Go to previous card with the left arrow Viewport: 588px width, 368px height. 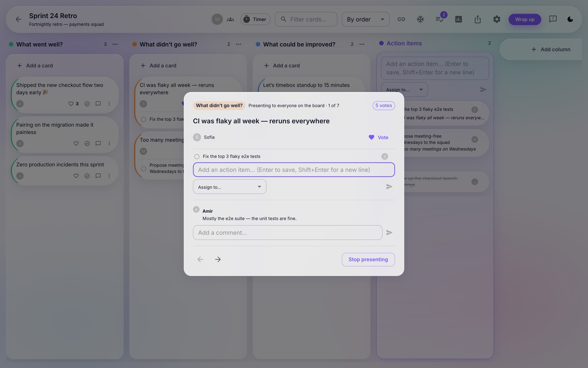pyautogui.click(x=200, y=259)
